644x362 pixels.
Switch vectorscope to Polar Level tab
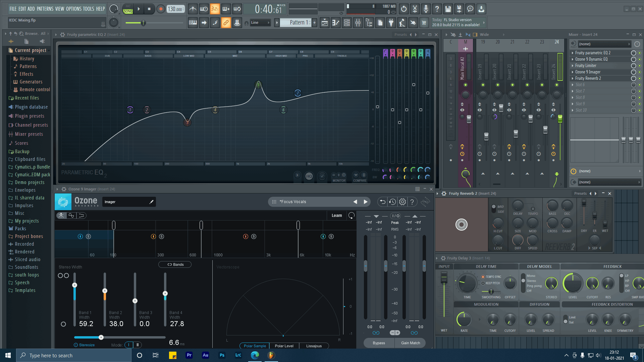[x=284, y=346]
